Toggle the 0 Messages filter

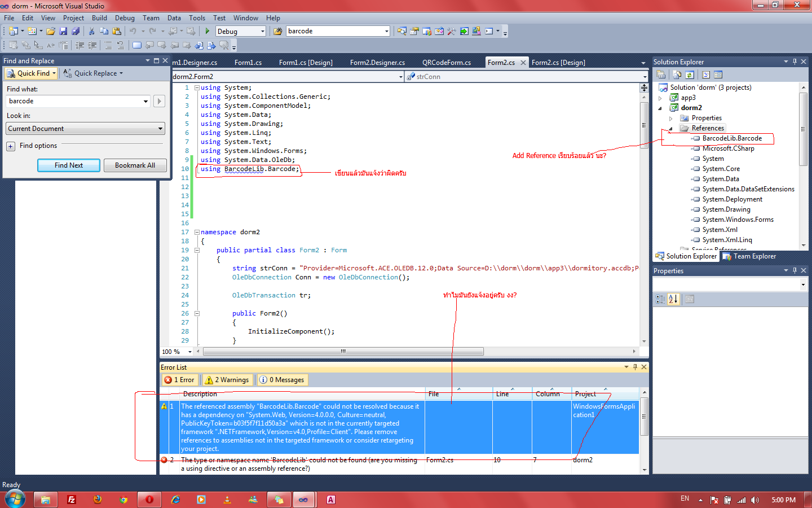click(x=282, y=380)
